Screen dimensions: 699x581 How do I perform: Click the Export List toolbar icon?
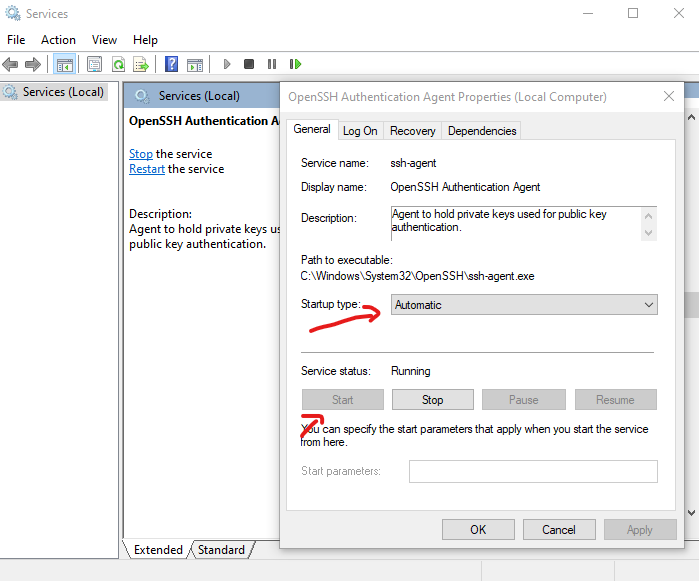[x=141, y=65]
